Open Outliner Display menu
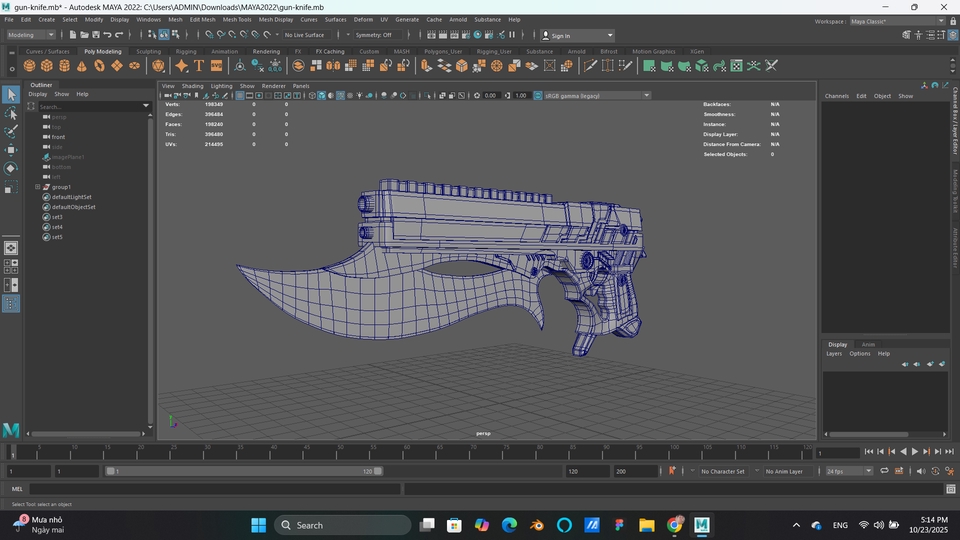Viewport: 960px width, 540px height. pos(37,94)
